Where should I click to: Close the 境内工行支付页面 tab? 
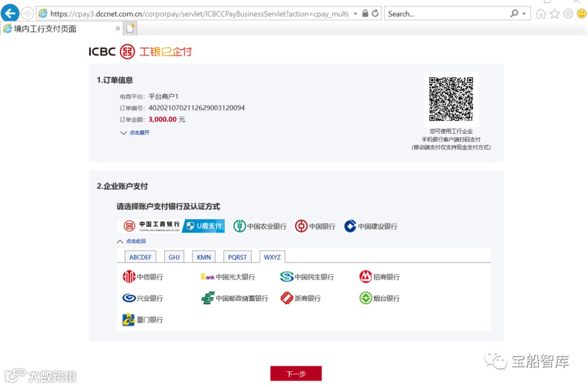118,28
